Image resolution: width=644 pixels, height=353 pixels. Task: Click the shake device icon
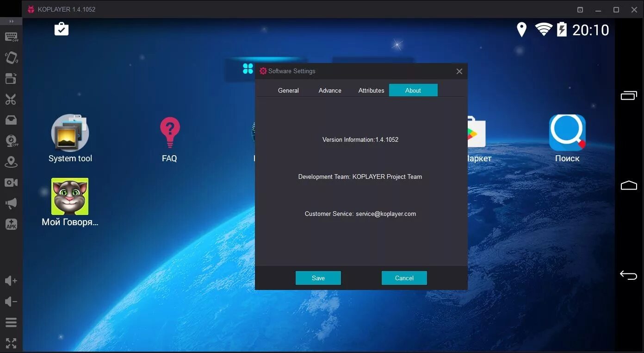(11, 57)
